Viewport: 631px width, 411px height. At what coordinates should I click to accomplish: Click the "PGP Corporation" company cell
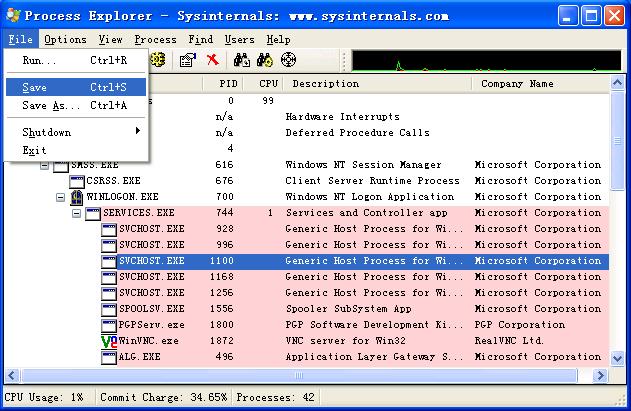pos(520,325)
